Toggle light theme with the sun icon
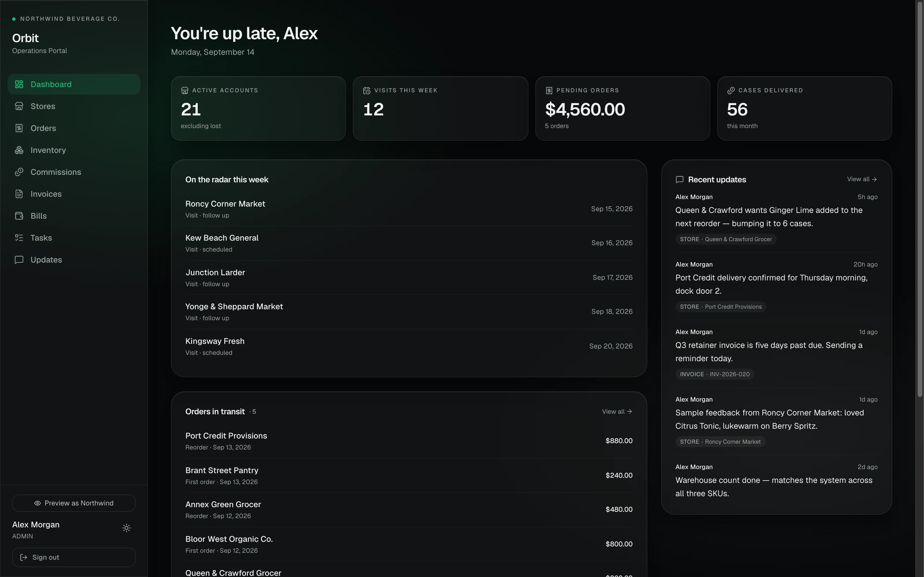Viewport: 924px width, 577px height. point(126,528)
